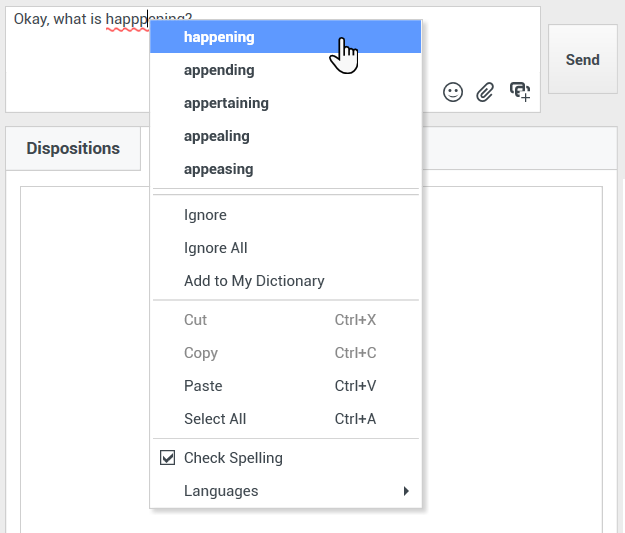
Task: Click the paperclip attachment icon
Action: click(485, 92)
